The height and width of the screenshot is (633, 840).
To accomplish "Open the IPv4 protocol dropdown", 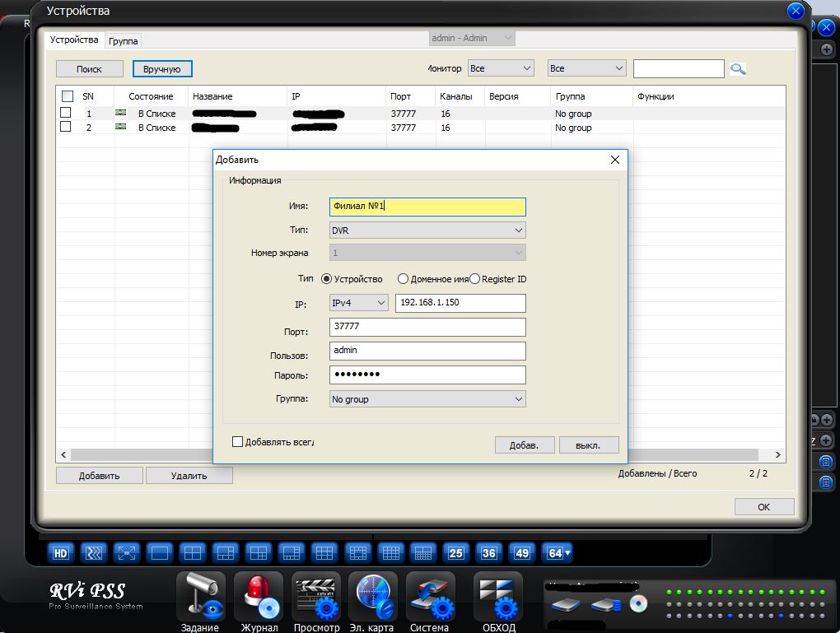I will 358,304.
